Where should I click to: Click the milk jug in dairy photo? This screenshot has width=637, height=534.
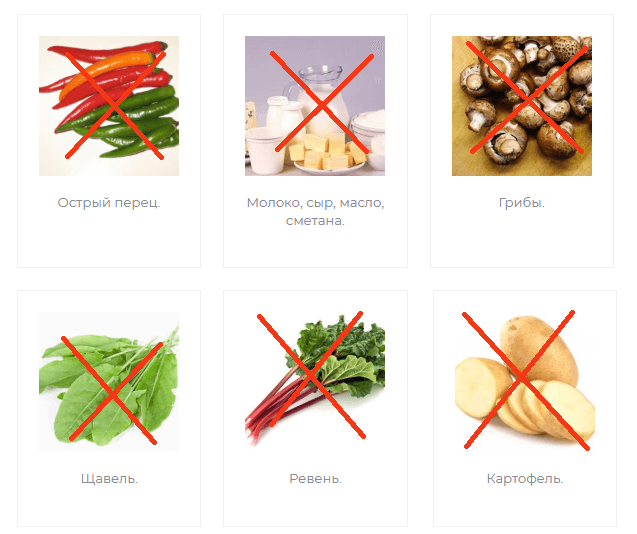point(321,96)
